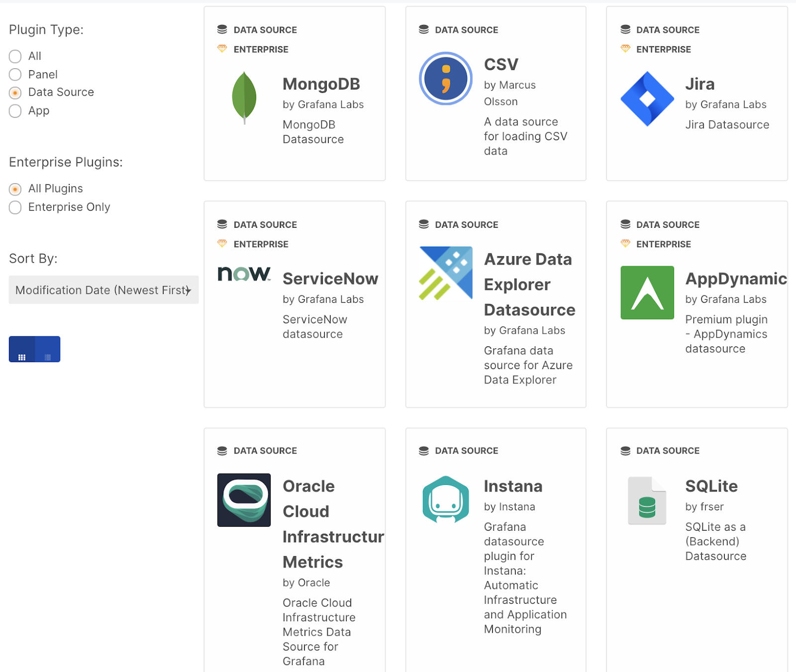The width and height of the screenshot is (796, 672).
Task: Click the DATA SOURCE label on the CSV card
Action: point(467,30)
